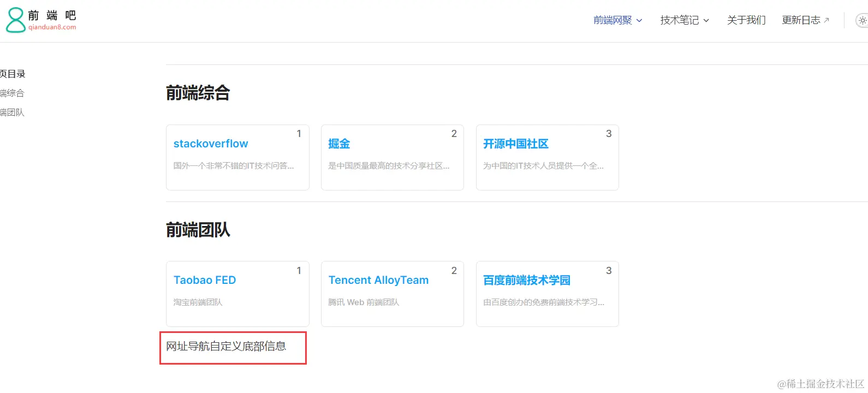Open the stackoverflow card link
Screen dimensions: 868x393
[211, 144]
